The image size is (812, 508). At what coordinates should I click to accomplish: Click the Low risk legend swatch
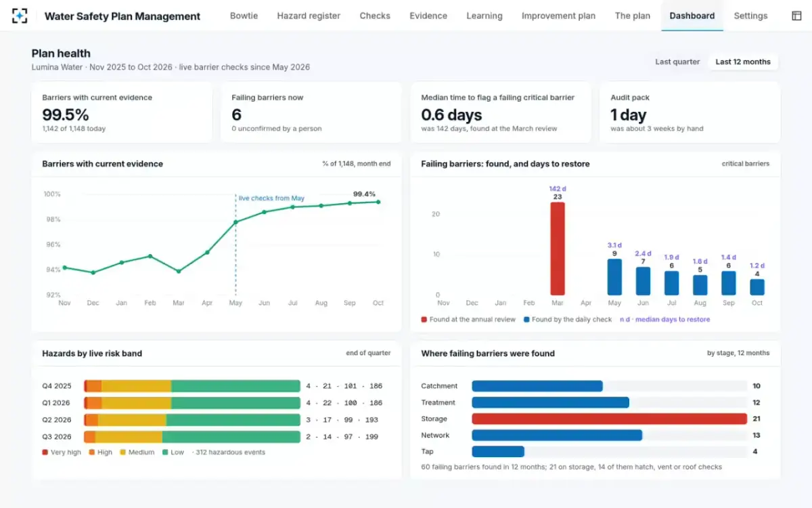165,452
